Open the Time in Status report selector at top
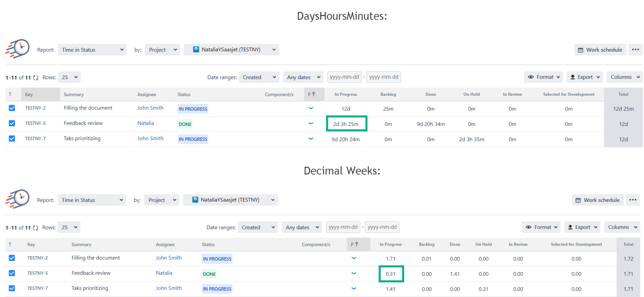 click(x=92, y=50)
